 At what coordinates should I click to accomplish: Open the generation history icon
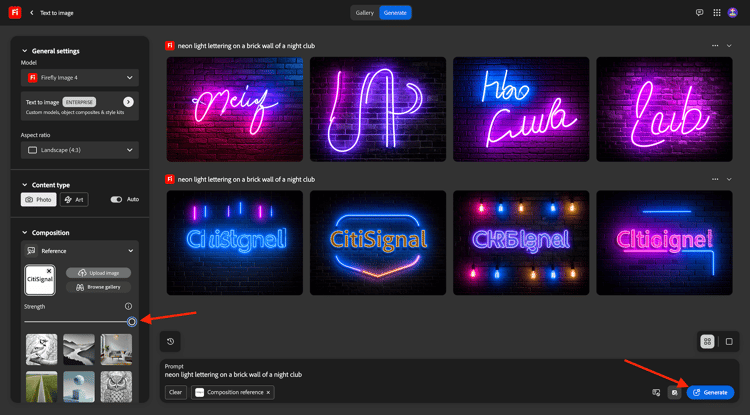(x=170, y=341)
